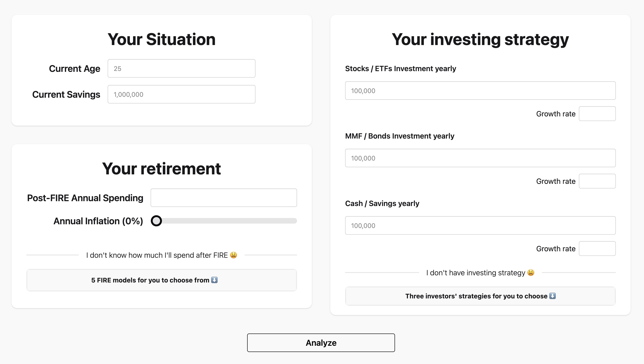Click the Current Savings input field
The image size is (644, 364).
coord(182,94)
